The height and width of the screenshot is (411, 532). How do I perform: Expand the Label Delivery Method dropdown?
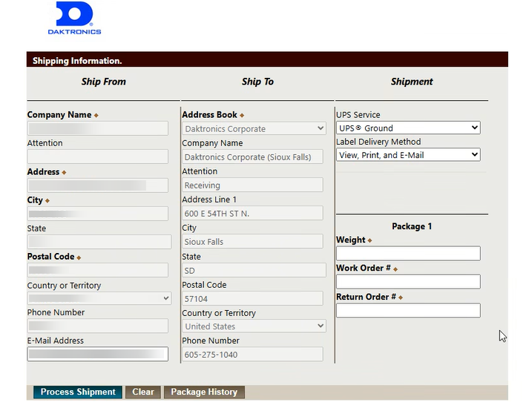(408, 155)
